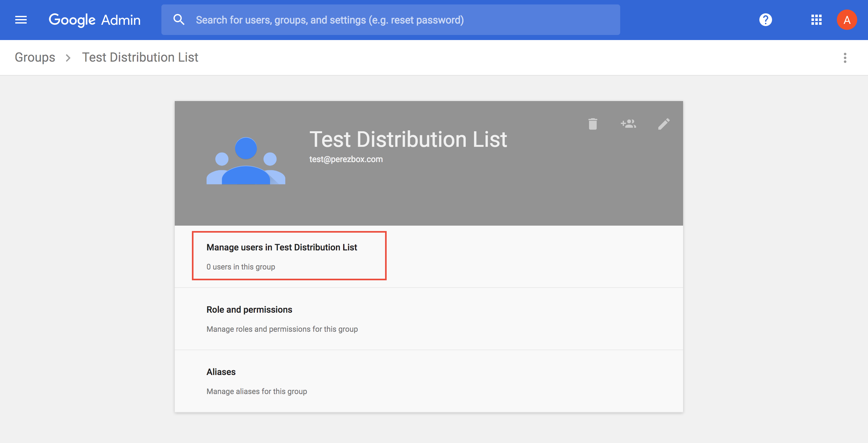Open the hamburger main menu
The height and width of the screenshot is (443, 868).
click(x=21, y=20)
